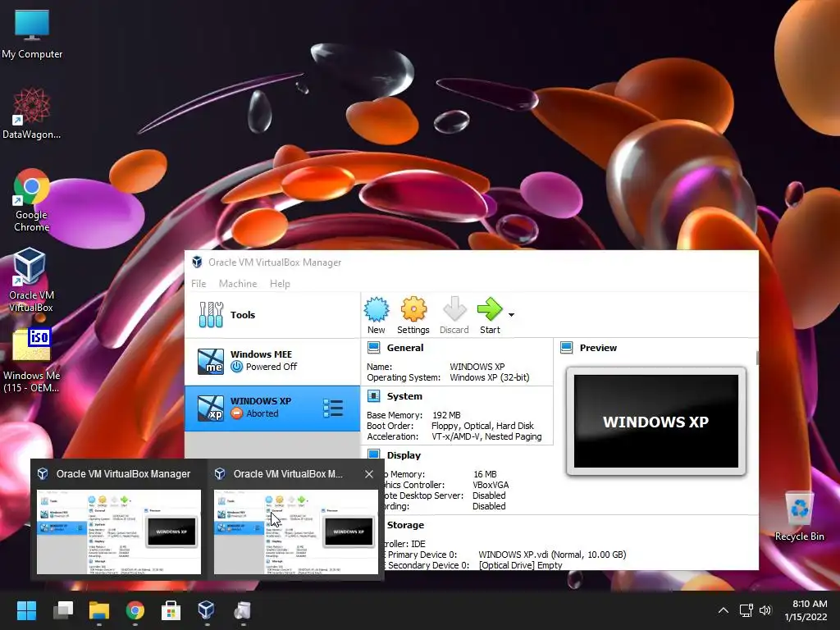Click the WINDOWS XP preview thumbnail
The width and height of the screenshot is (840, 630).
tap(655, 421)
